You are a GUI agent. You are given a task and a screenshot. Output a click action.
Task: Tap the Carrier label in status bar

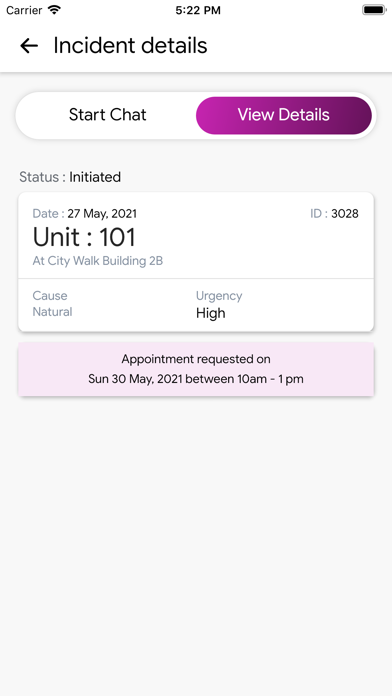24,10
